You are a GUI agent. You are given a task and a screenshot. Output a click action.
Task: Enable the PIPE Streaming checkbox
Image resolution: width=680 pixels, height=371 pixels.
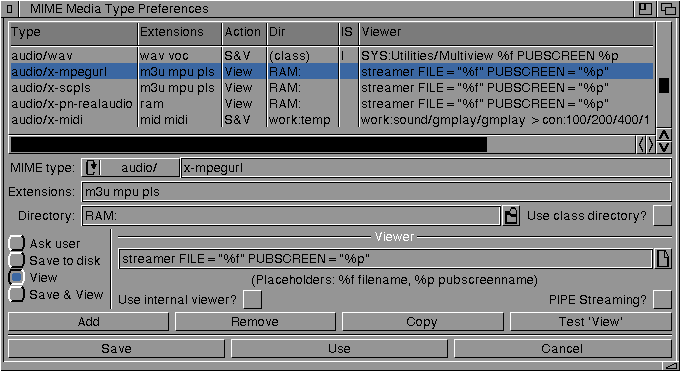(x=662, y=299)
